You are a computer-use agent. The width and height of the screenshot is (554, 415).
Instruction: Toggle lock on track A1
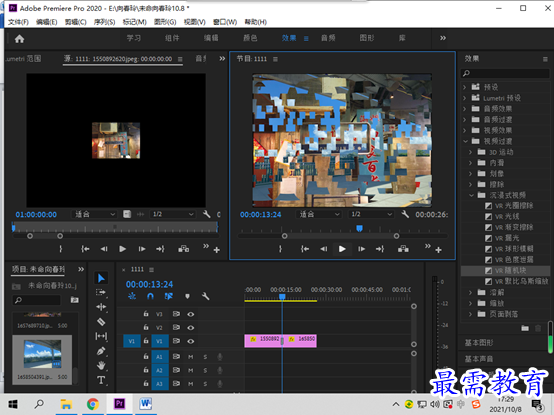pyautogui.click(x=146, y=356)
